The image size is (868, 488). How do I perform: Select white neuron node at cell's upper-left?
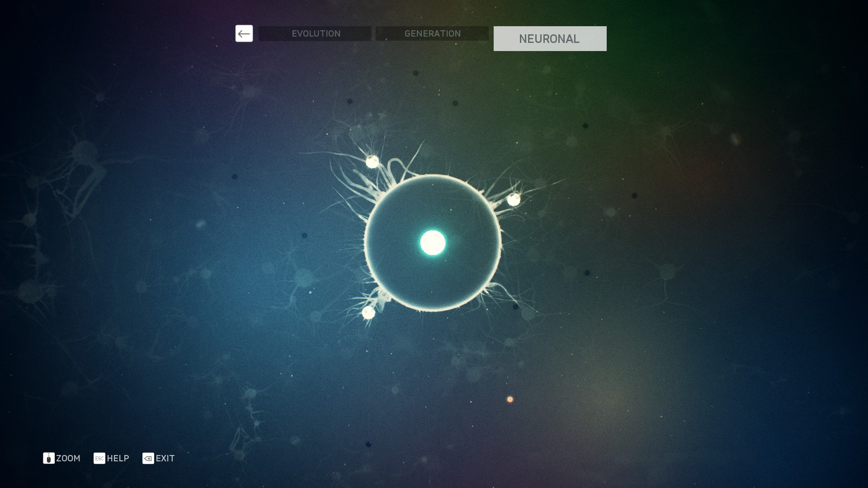(x=372, y=162)
